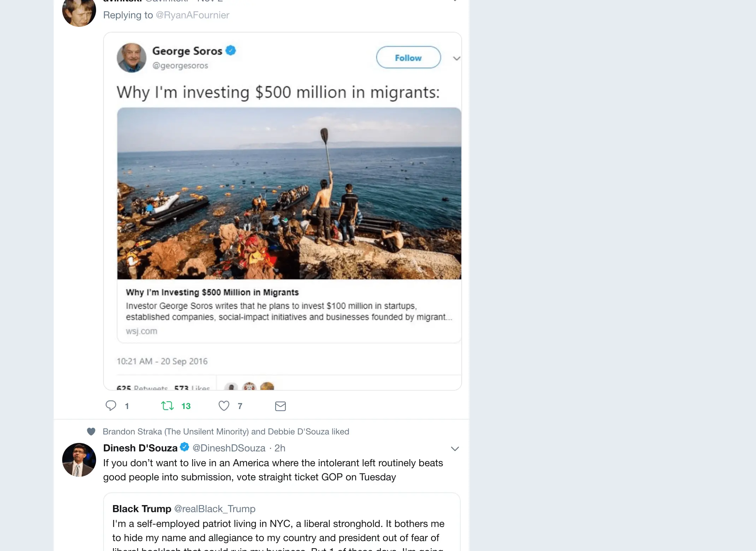
Task: Click George Soros verified badge
Action: (x=231, y=51)
